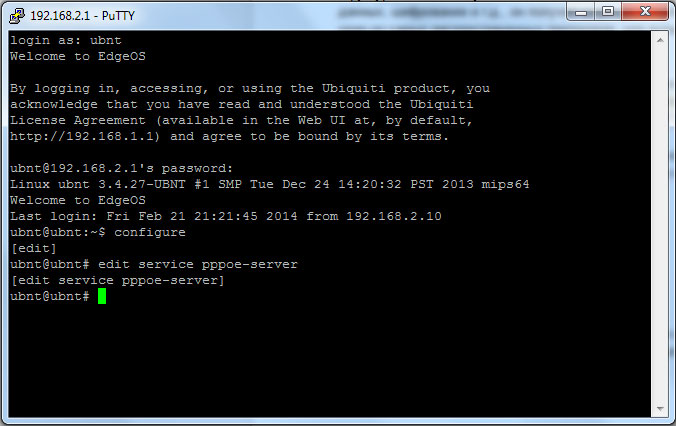Image resolution: width=676 pixels, height=426 pixels.
Task: Click the scrollbar down arrow
Action: 659,410
